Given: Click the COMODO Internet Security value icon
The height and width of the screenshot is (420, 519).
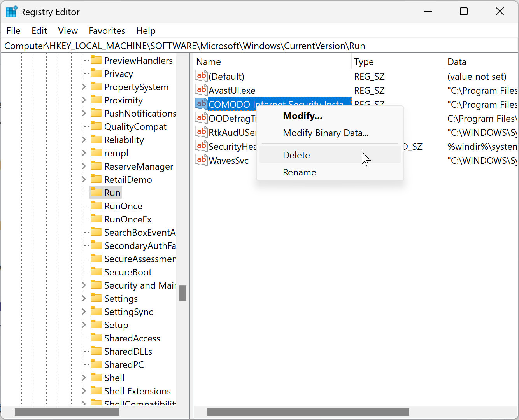Looking at the screenshot, I should (x=202, y=104).
